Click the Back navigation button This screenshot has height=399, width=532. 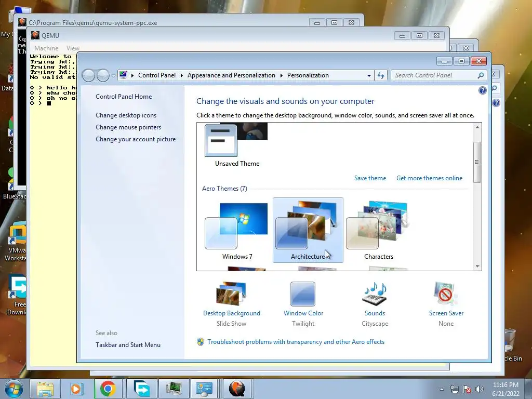point(88,75)
